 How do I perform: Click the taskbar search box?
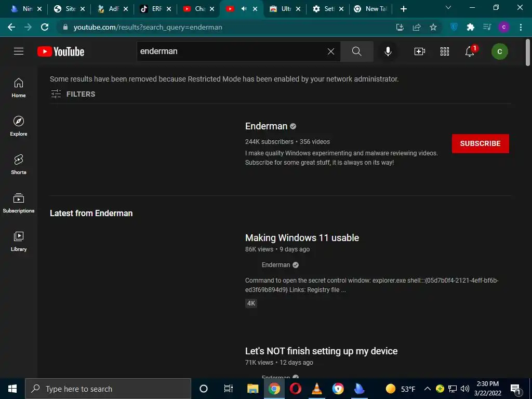[x=108, y=389]
